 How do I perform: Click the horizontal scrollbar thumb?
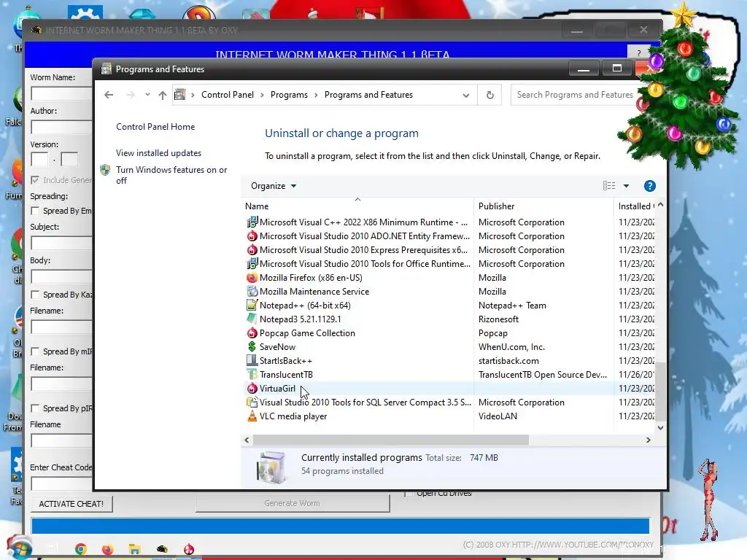pos(390,440)
